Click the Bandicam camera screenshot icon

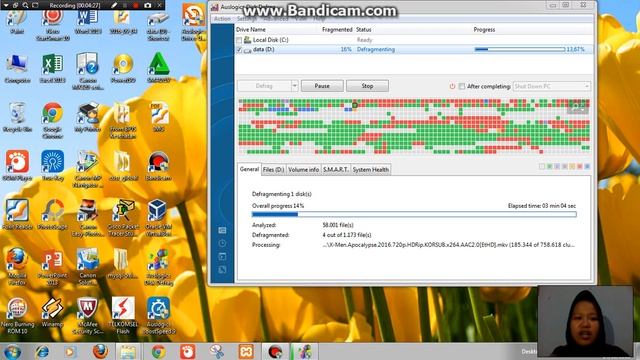click(x=148, y=5)
